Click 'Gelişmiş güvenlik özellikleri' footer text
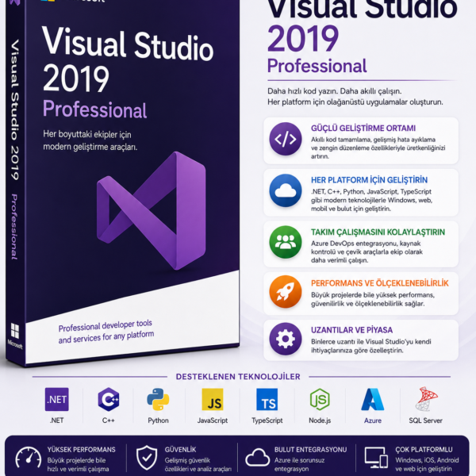This screenshot has width=476, height=476. pyautogui.click(x=198, y=464)
